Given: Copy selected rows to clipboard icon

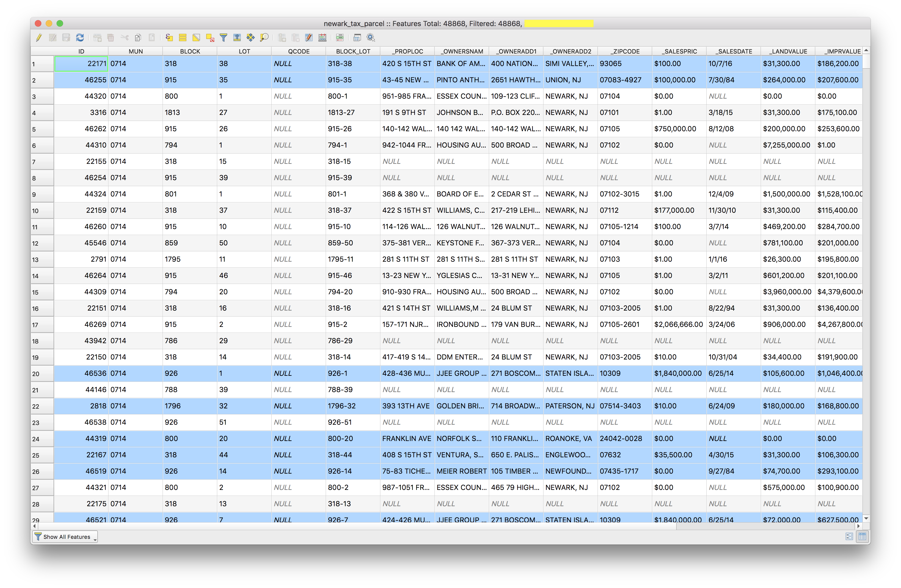Looking at the screenshot, I should tap(138, 37).
